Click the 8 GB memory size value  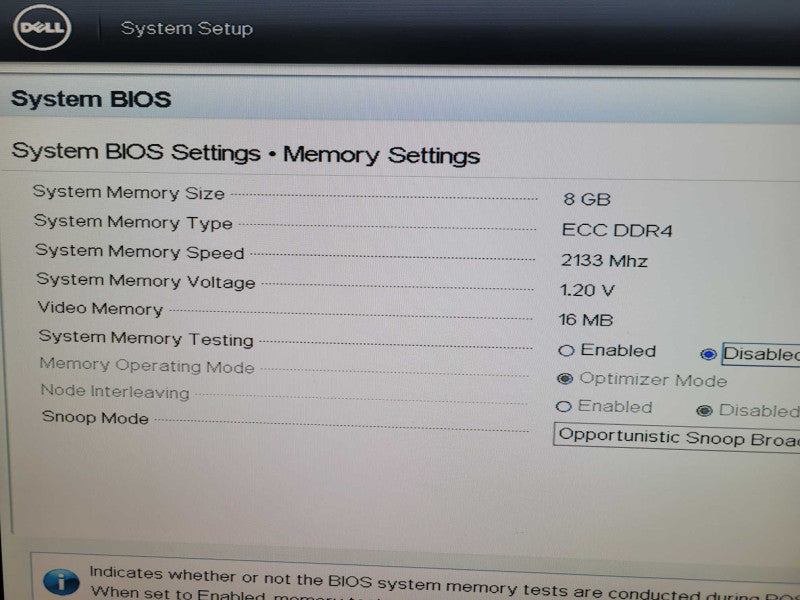tap(587, 199)
